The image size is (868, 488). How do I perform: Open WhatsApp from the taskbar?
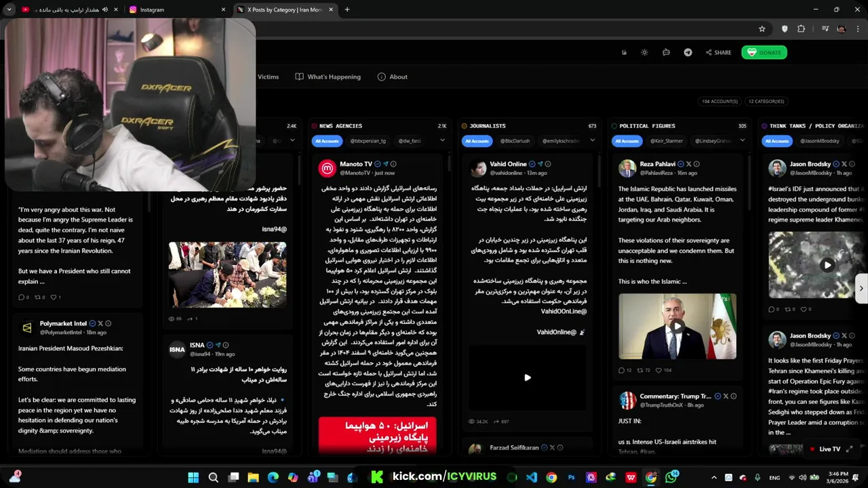coord(671,477)
